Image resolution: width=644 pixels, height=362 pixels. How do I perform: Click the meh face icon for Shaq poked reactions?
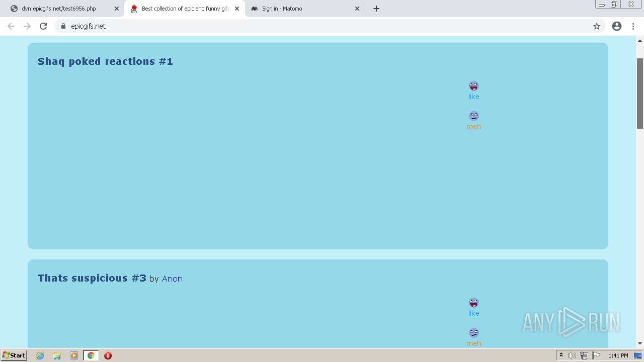point(474,116)
